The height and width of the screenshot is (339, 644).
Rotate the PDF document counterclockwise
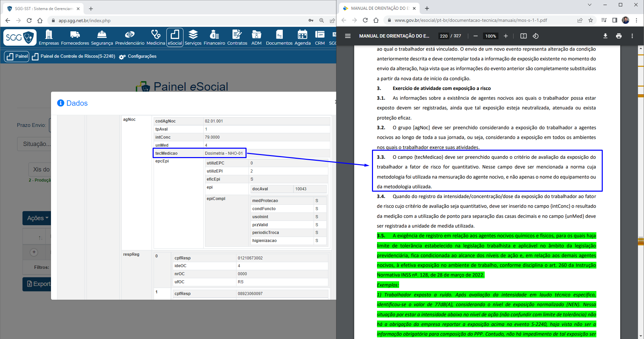[x=536, y=36]
